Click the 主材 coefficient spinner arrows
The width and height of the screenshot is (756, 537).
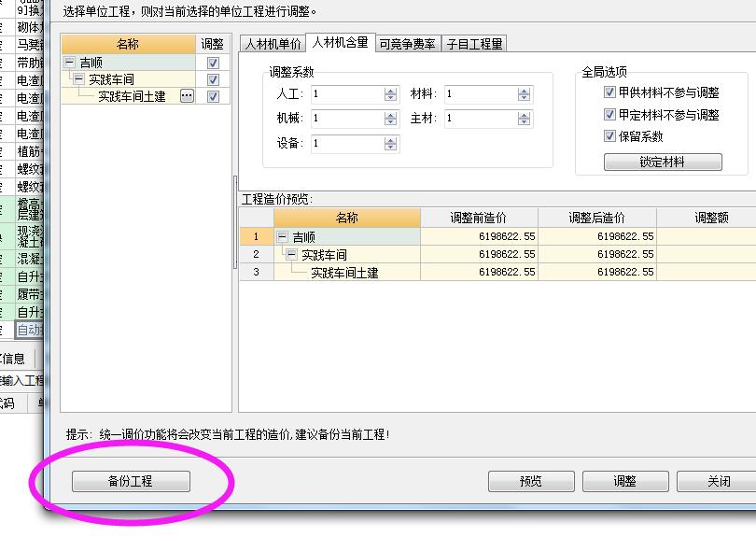point(524,119)
